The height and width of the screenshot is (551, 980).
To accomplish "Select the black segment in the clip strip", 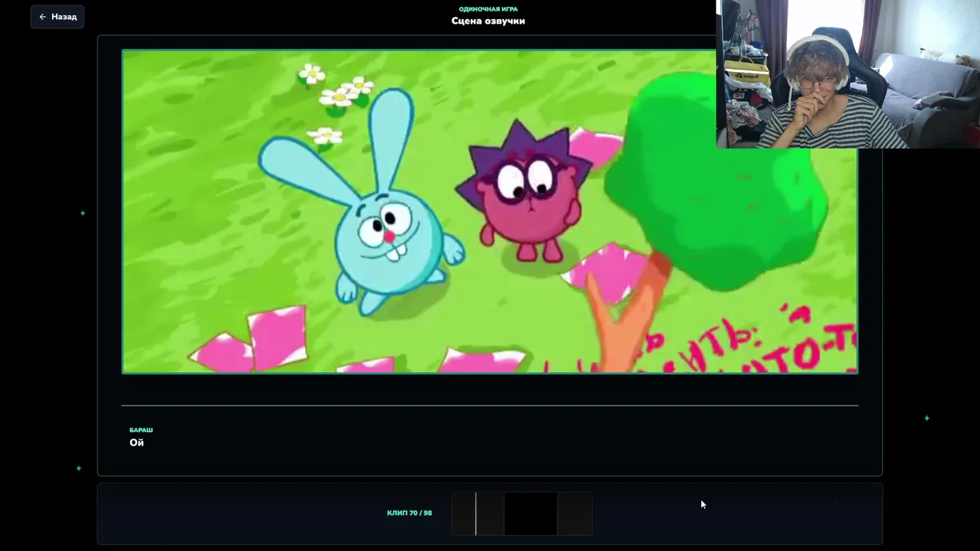I will [x=531, y=513].
